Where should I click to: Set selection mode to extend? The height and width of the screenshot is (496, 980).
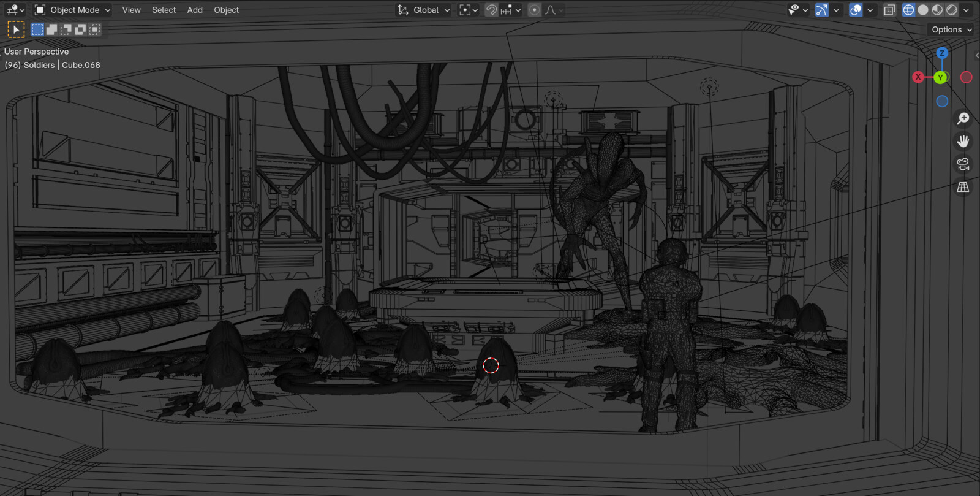tap(51, 29)
